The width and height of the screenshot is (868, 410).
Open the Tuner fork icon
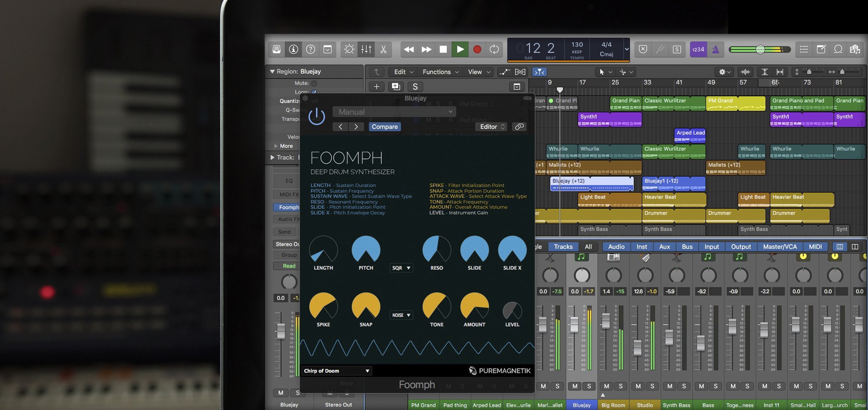(660, 49)
